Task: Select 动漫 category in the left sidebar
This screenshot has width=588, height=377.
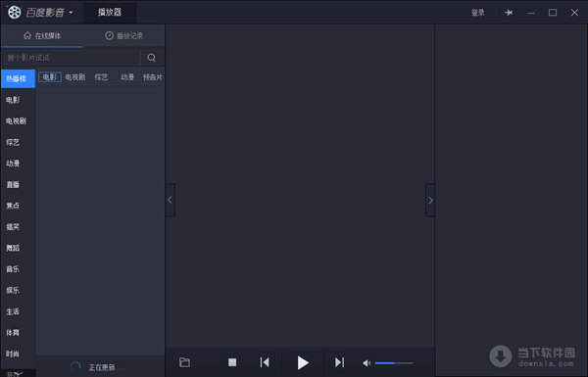Action: 13,164
